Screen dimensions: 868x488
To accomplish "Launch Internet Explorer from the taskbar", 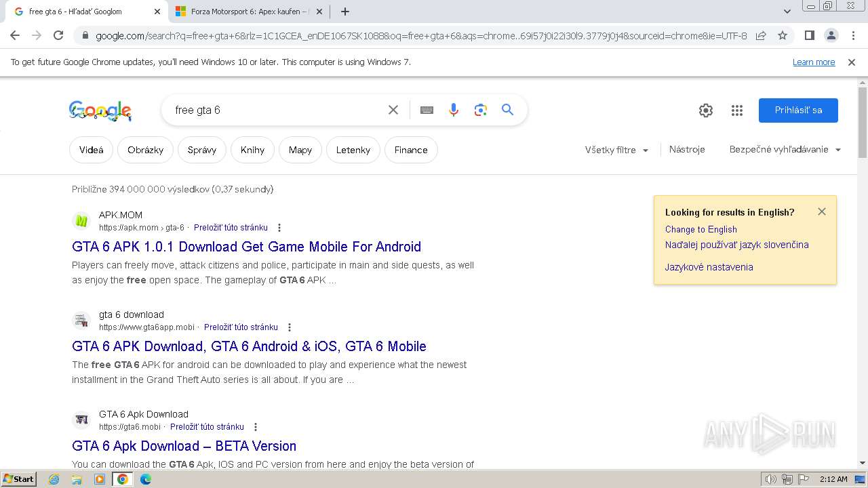I will [54, 479].
